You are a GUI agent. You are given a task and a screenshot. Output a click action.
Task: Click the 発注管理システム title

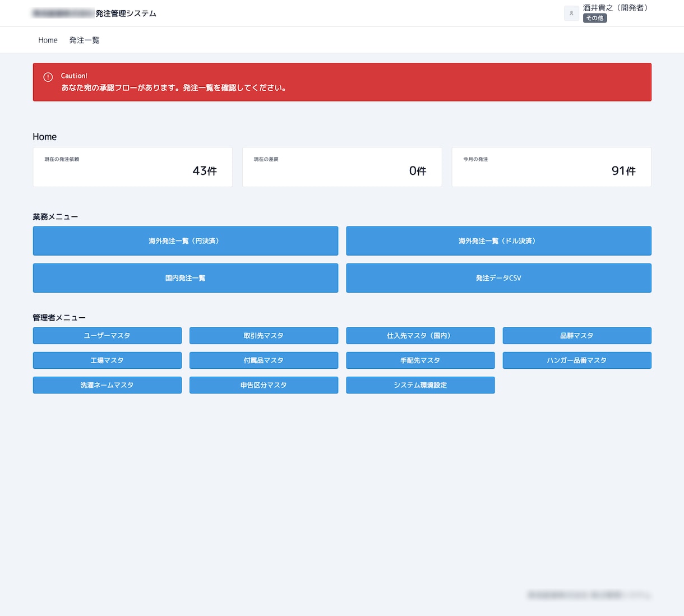click(126, 13)
